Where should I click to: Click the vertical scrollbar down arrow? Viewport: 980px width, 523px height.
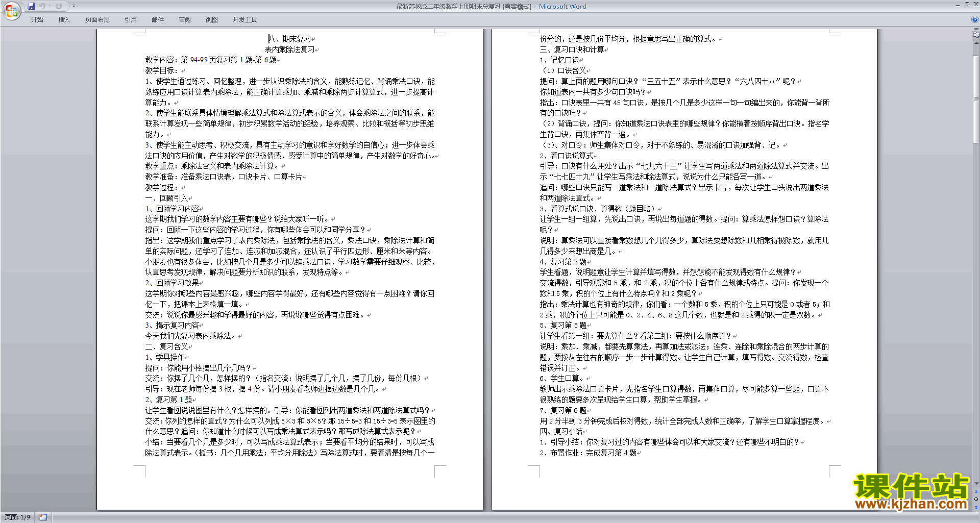(976, 484)
